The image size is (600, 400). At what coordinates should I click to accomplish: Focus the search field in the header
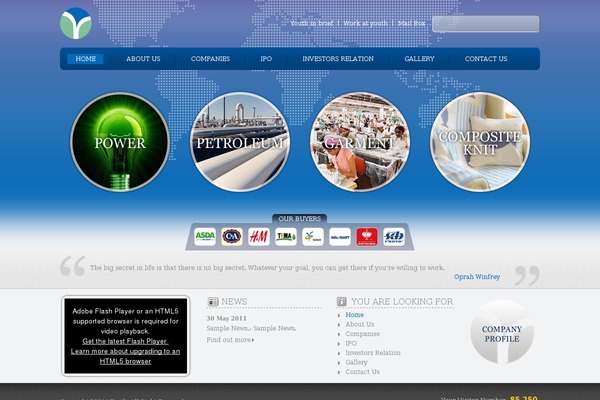tap(486, 24)
